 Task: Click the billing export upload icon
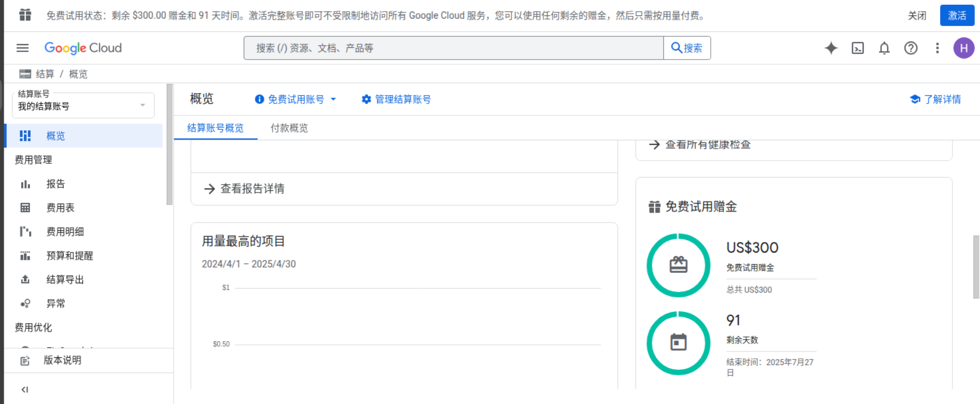(25, 280)
